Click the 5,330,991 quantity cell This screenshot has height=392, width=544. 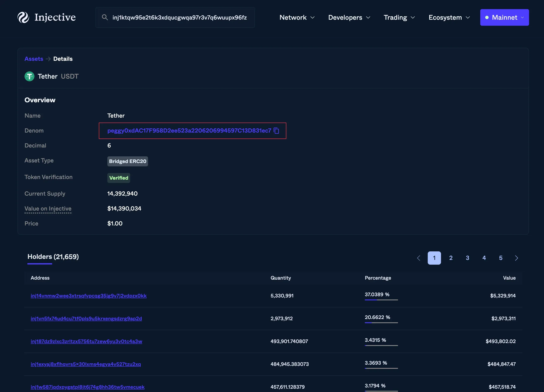tap(282, 296)
